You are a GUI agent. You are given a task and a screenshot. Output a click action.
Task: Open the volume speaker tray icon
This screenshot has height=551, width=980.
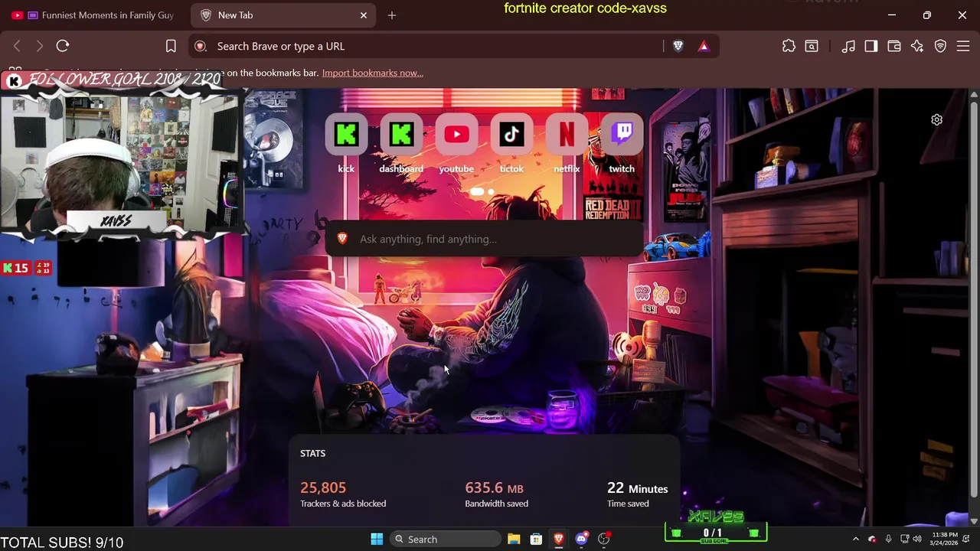tap(917, 540)
